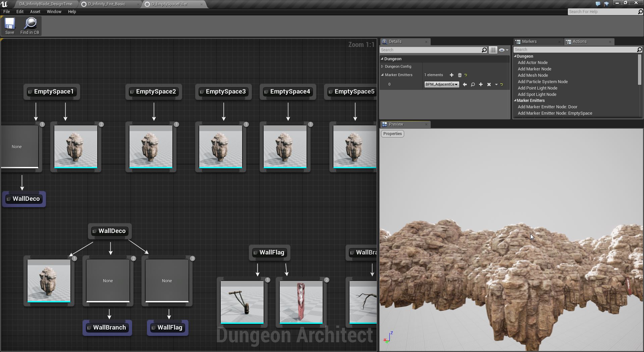Screen dimensions: 644x352
Task: Click Add Mesh Node action
Action: coord(533,75)
